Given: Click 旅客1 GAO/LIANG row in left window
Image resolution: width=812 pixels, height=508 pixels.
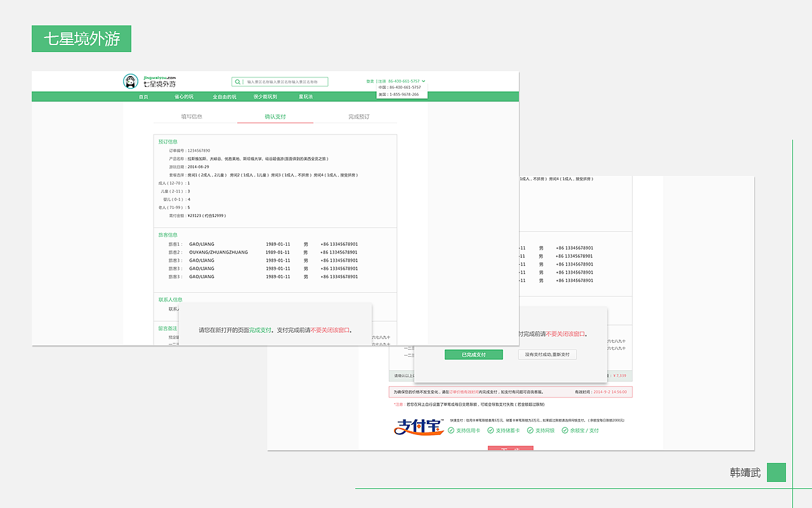Looking at the screenshot, I should coord(263,244).
